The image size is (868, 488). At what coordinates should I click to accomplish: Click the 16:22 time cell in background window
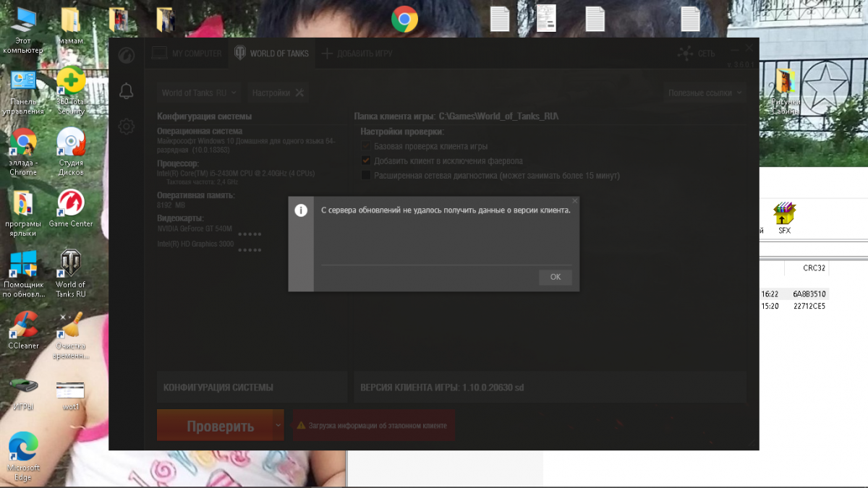pyautogui.click(x=770, y=294)
